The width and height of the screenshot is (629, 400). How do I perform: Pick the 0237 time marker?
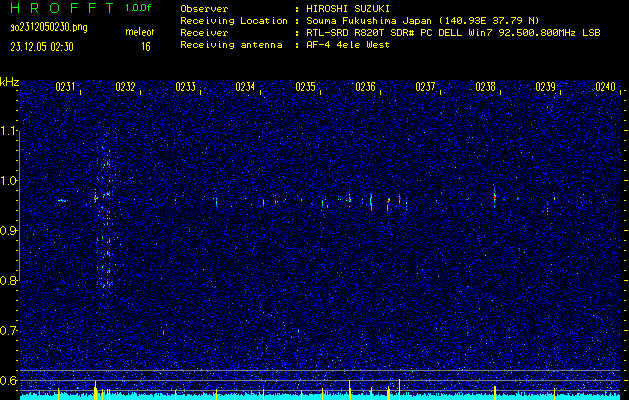[426, 87]
